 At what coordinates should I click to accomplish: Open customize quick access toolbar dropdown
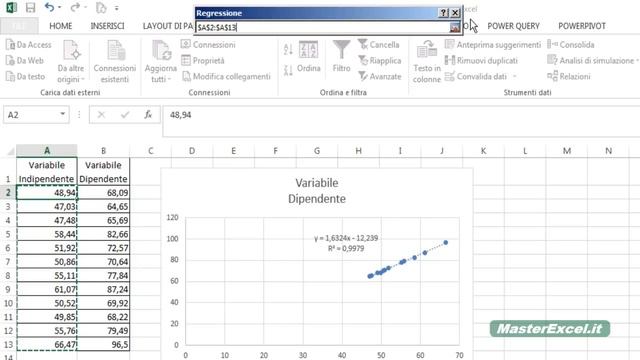point(117,8)
